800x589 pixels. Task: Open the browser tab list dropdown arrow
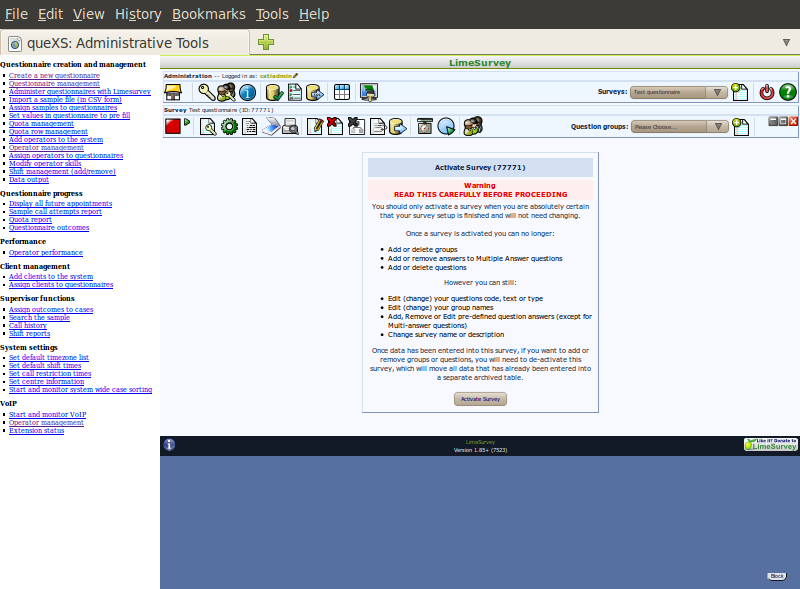click(x=786, y=42)
